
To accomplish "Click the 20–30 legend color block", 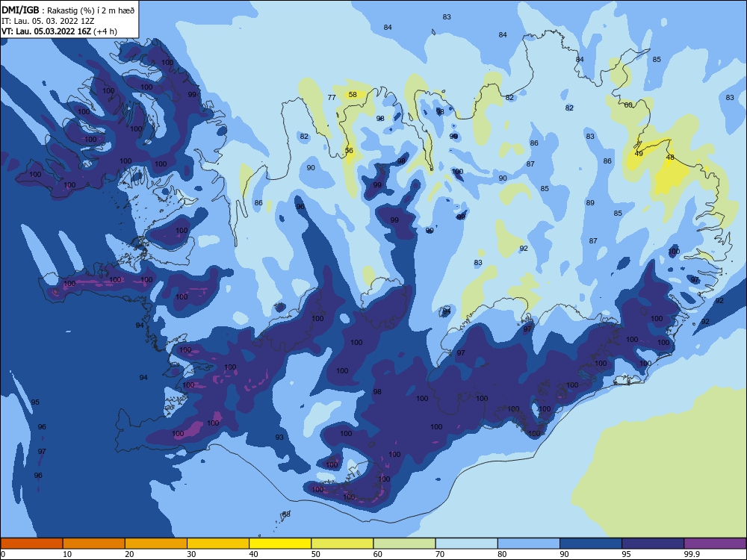I will point(156,544).
